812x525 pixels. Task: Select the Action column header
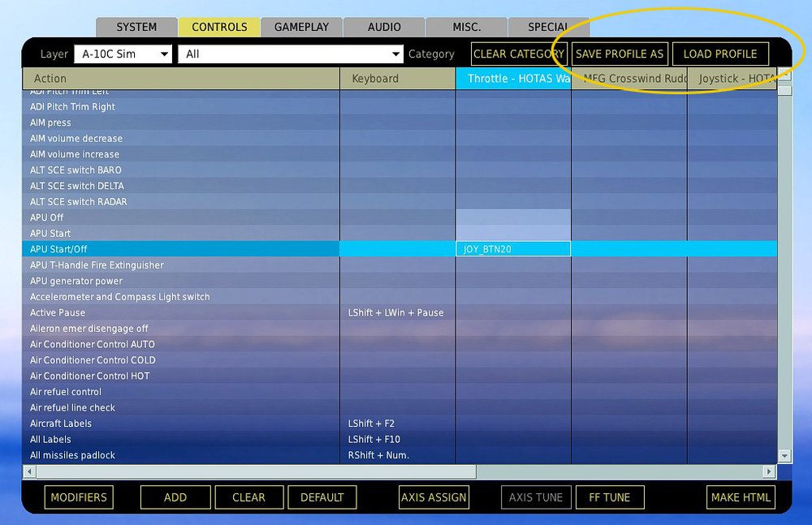(x=181, y=79)
